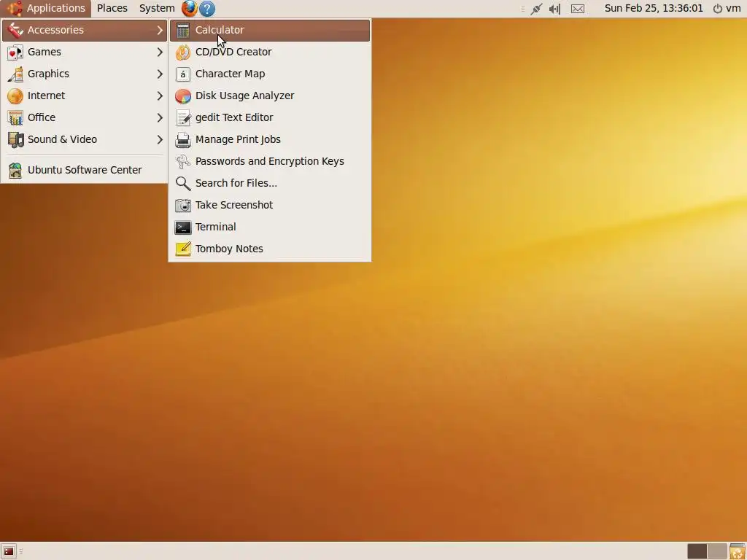
Task: Expand the Internet submenu arrow
Action: click(160, 96)
